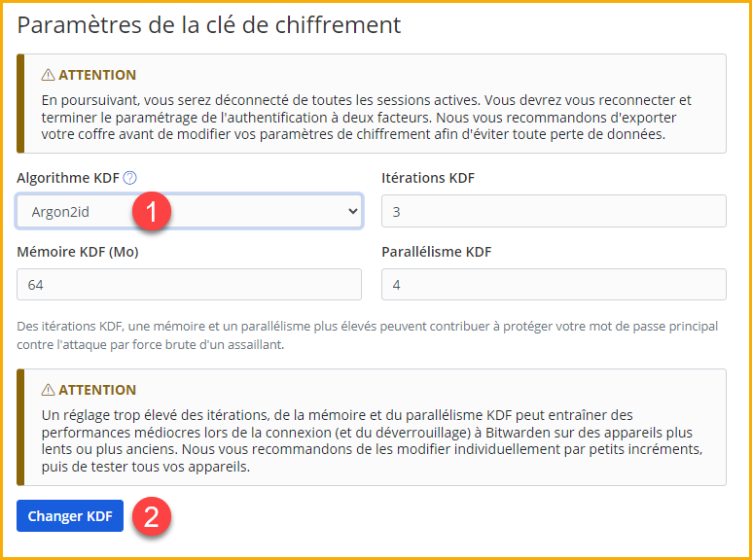Click the brute force helper text paragraph

[368, 335]
